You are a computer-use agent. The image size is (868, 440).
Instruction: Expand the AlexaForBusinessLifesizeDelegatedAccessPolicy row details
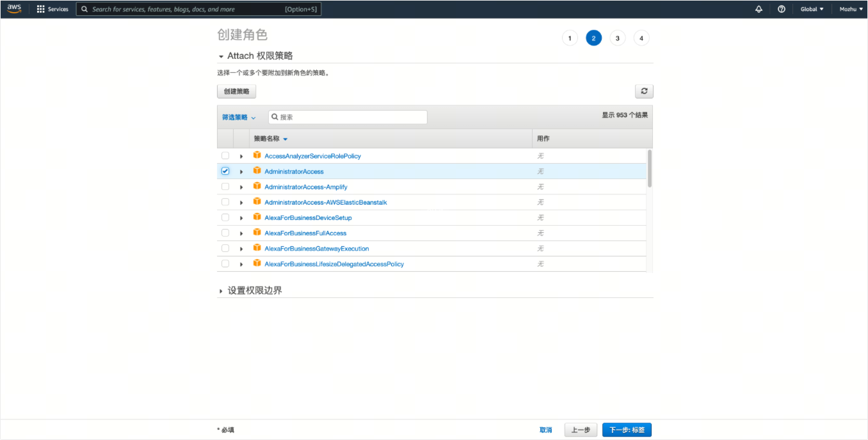point(241,263)
